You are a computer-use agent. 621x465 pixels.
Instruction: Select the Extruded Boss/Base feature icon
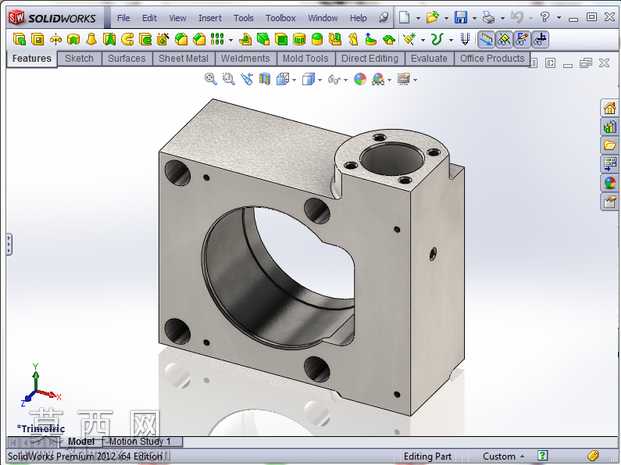[19, 39]
